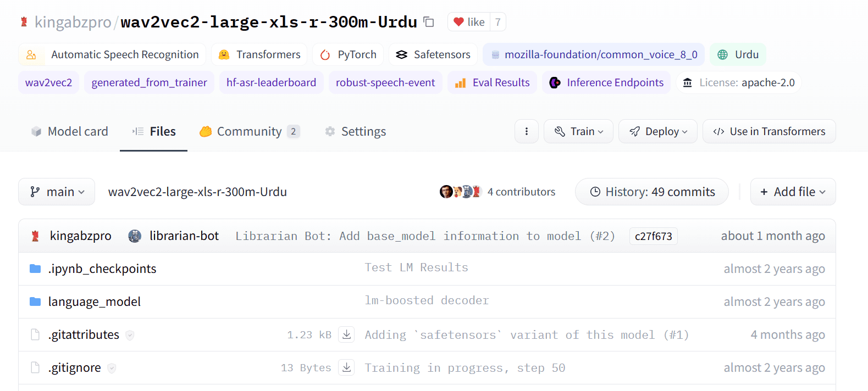
Task: Click the .gitignore file icon
Action: 35,367
